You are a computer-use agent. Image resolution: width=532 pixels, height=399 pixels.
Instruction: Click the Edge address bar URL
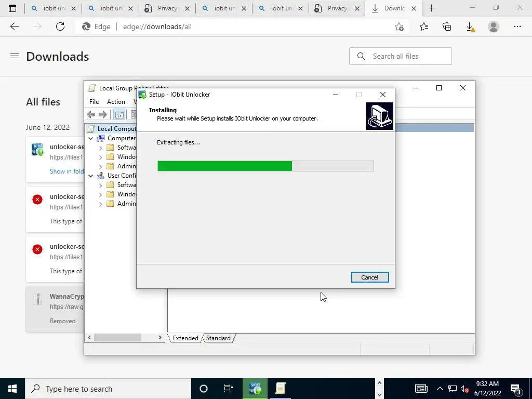[157, 26]
